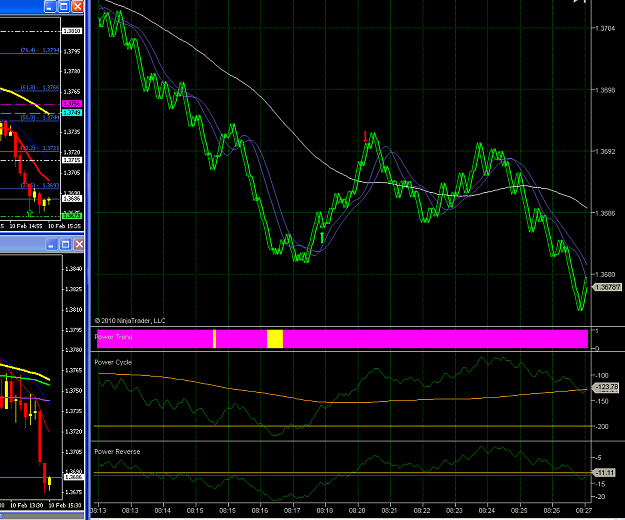Click the 1.3686 price axis label
Image resolution: width=625 pixels, height=520 pixels.
pyautogui.click(x=605, y=213)
